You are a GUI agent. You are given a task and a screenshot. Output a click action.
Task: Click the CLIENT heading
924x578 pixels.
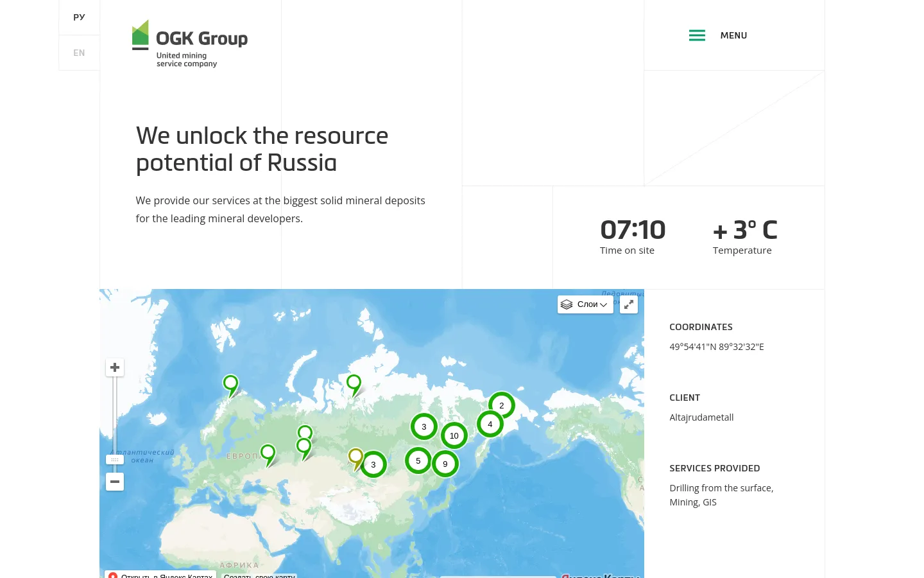tap(685, 398)
